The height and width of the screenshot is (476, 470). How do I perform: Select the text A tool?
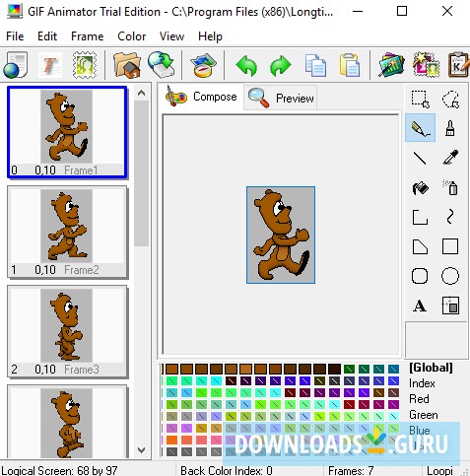coord(420,306)
